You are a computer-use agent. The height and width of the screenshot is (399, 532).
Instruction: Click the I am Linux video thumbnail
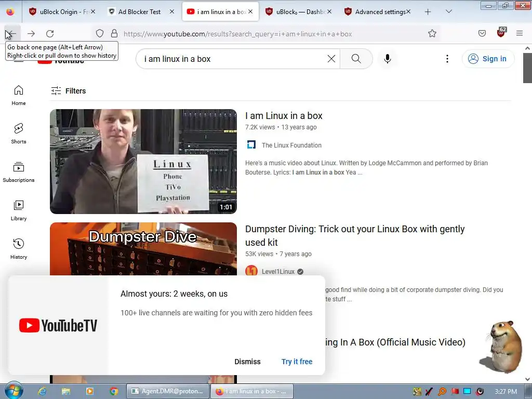143,162
